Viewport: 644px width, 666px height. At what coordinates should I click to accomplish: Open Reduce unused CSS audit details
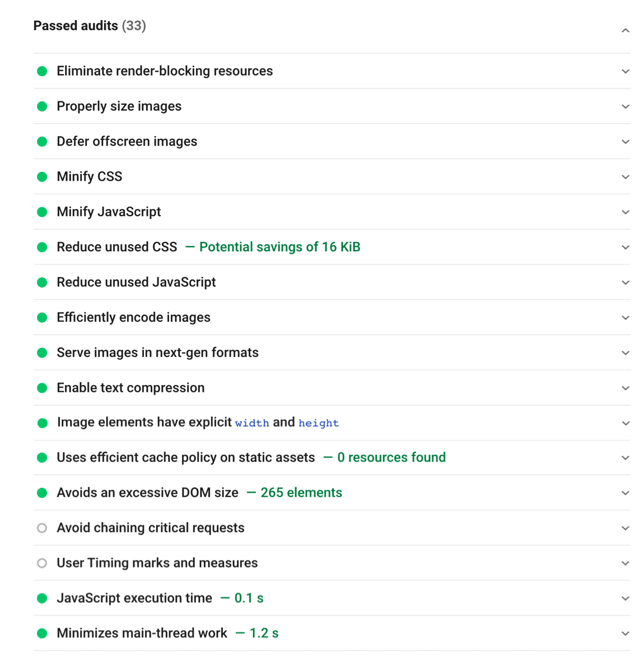[117, 247]
